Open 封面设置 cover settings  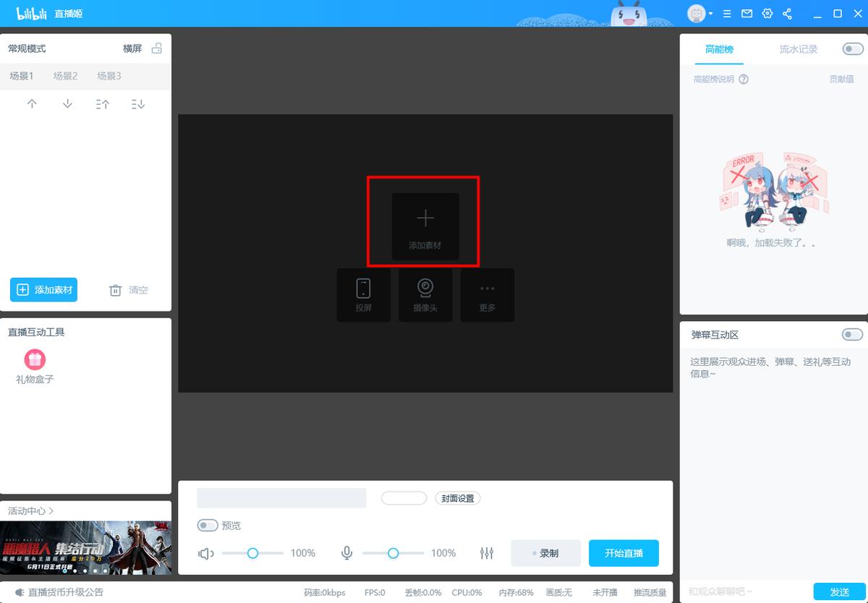(x=458, y=498)
